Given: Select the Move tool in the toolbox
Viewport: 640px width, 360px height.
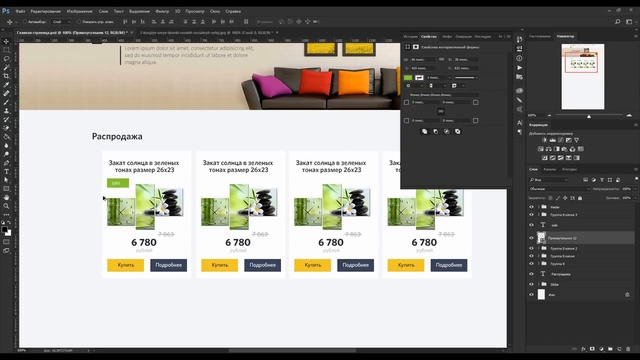Looking at the screenshot, I should tap(6, 41).
